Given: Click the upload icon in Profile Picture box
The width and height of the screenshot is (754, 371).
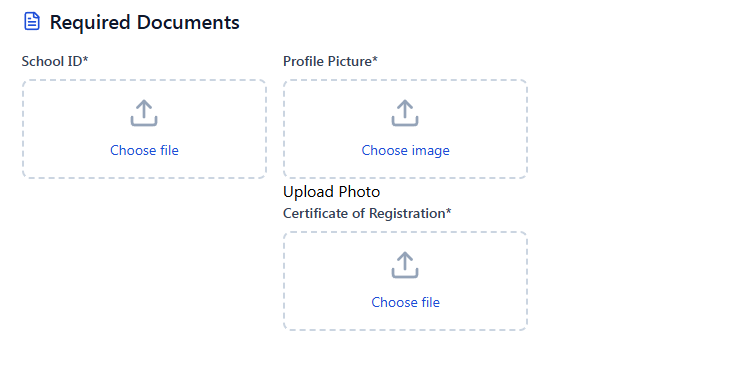Looking at the screenshot, I should coord(405,113).
